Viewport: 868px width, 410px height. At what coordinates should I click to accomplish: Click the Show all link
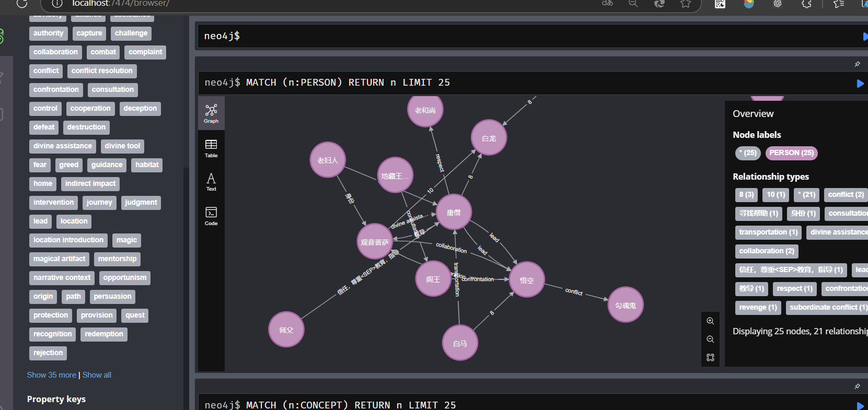click(x=97, y=375)
